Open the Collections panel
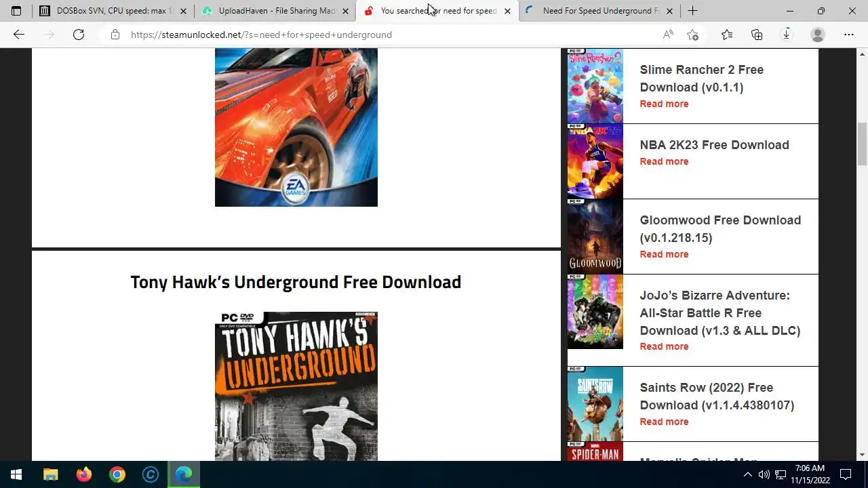 tap(757, 35)
